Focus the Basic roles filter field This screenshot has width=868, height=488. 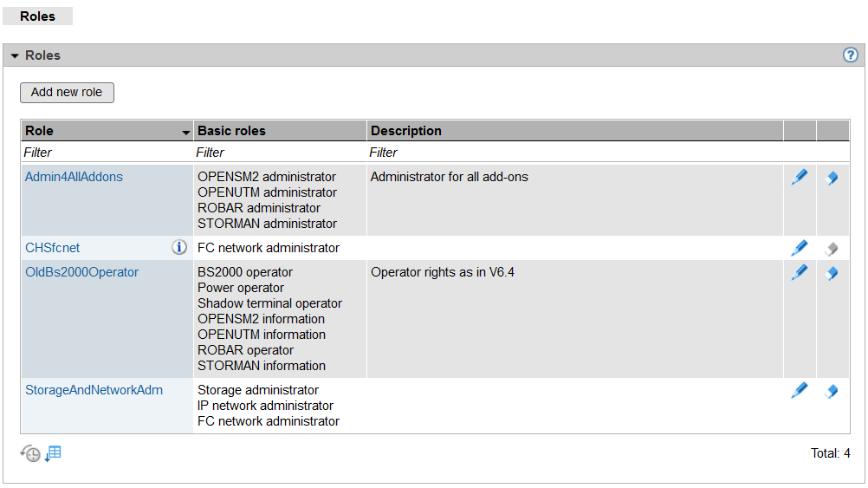coord(279,153)
